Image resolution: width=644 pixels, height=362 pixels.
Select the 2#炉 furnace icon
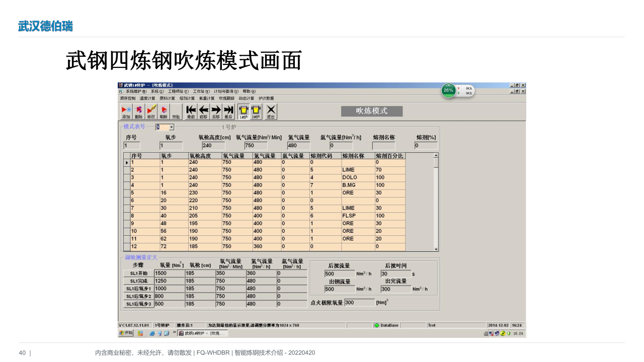[x=256, y=112]
